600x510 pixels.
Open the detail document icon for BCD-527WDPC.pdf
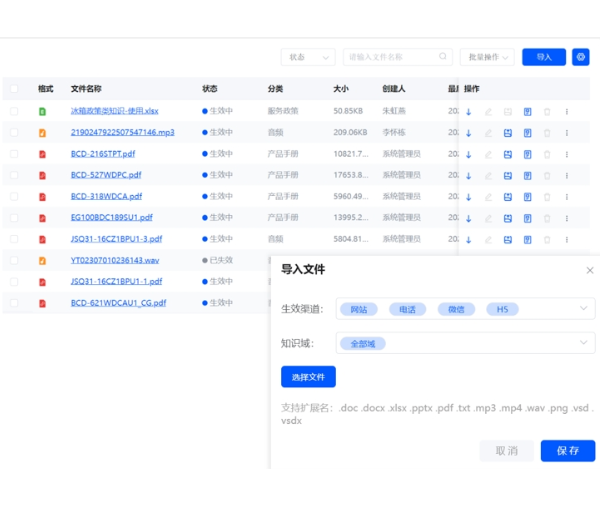pyautogui.click(x=527, y=175)
